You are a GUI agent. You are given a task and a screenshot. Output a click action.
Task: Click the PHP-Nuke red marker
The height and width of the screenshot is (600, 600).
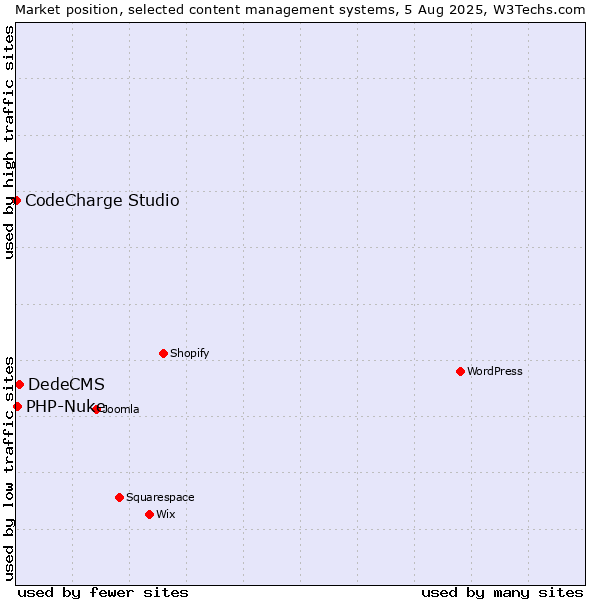(x=18, y=406)
